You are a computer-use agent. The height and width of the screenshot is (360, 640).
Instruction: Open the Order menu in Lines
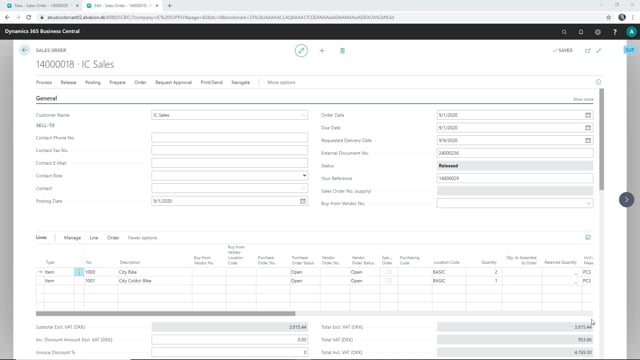113,238
